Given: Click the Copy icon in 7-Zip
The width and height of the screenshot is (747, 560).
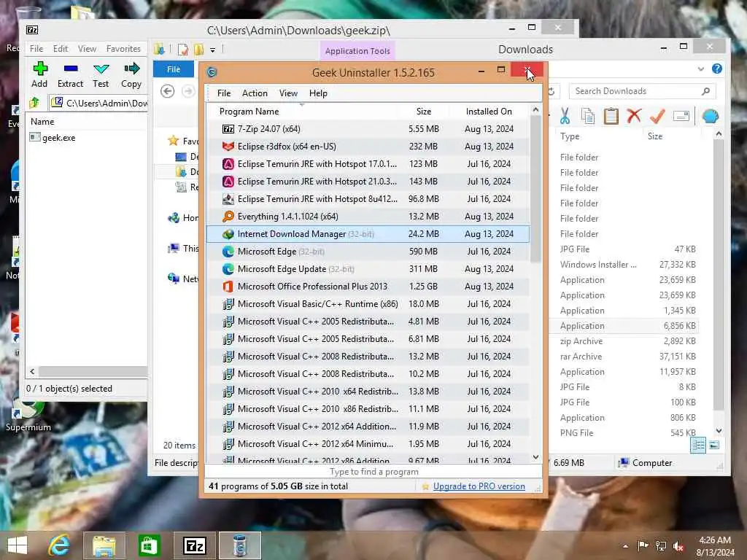Looking at the screenshot, I should tap(131, 69).
